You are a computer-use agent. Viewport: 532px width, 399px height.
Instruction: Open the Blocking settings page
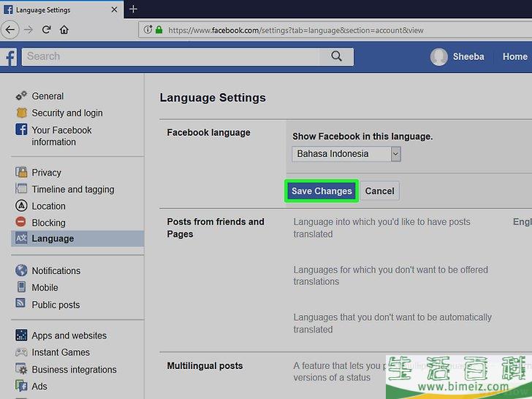(48, 223)
